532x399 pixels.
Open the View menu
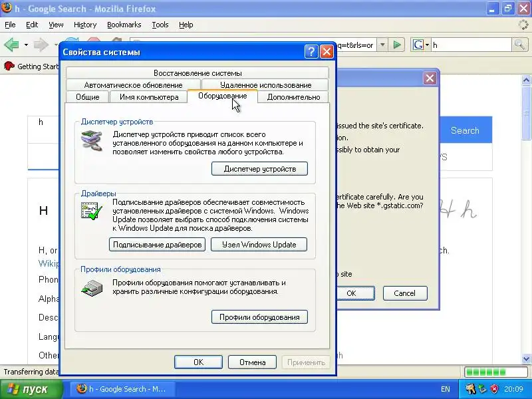point(56,25)
